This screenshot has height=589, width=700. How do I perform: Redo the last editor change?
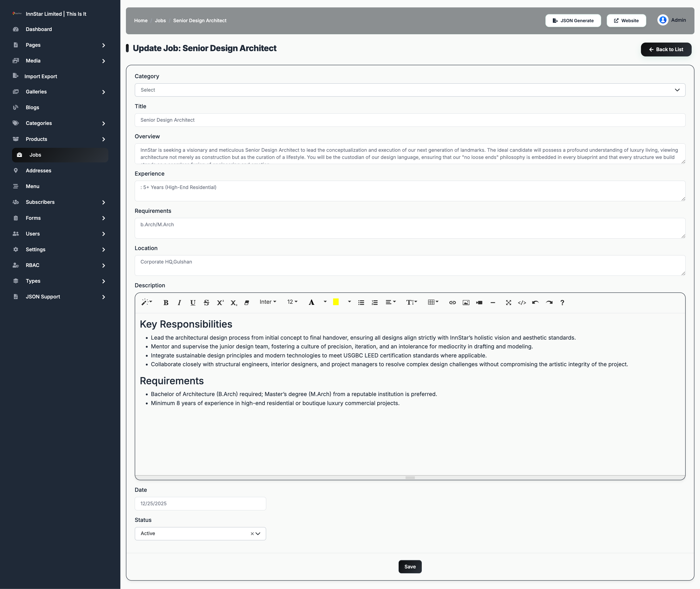(x=549, y=303)
